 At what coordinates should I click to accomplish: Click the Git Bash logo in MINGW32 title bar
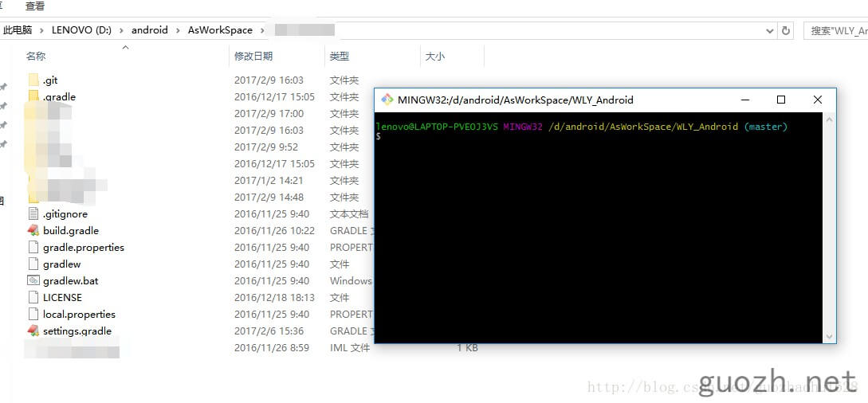(387, 100)
